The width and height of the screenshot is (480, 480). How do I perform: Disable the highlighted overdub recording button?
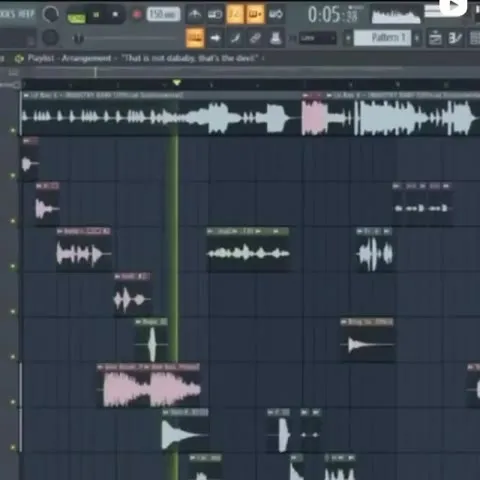click(255, 14)
